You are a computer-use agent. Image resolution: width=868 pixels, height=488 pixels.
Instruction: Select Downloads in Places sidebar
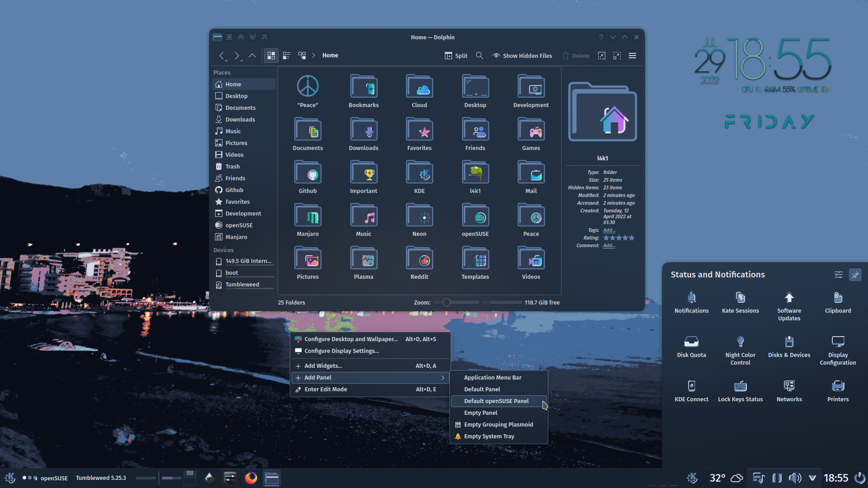(x=244, y=119)
